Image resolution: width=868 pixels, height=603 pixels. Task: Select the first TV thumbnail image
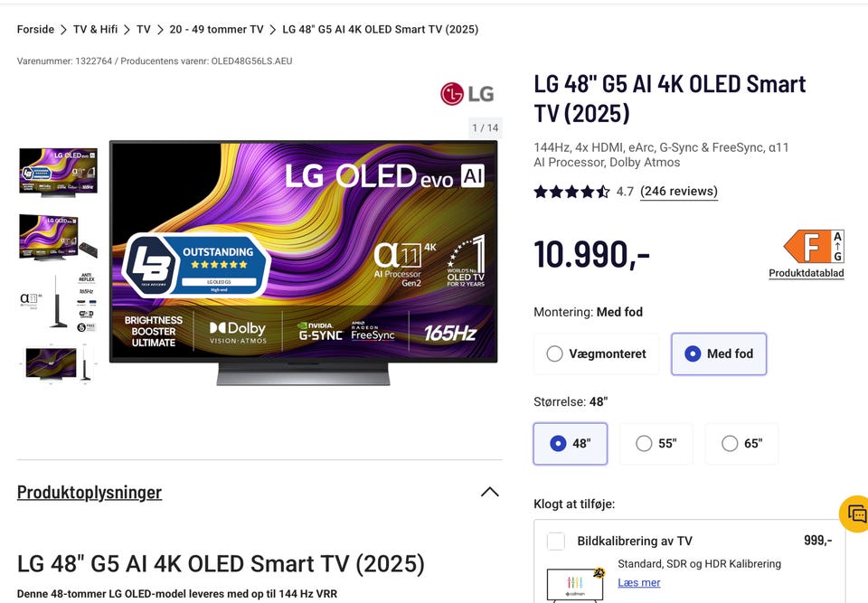[x=58, y=171]
